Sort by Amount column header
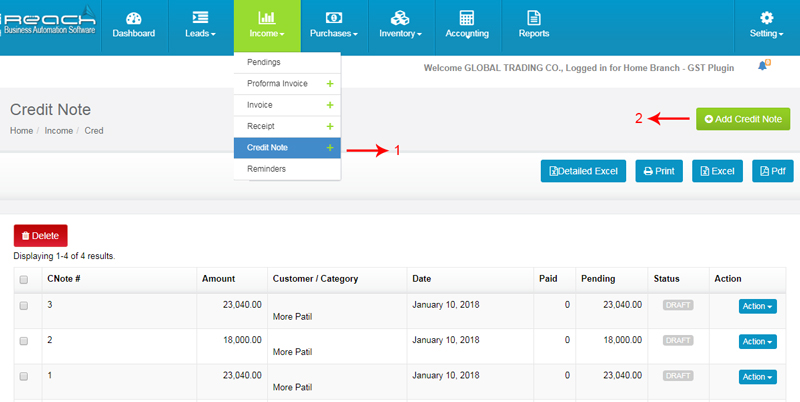This screenshot has height=402, width=800. tap(218, 279)
